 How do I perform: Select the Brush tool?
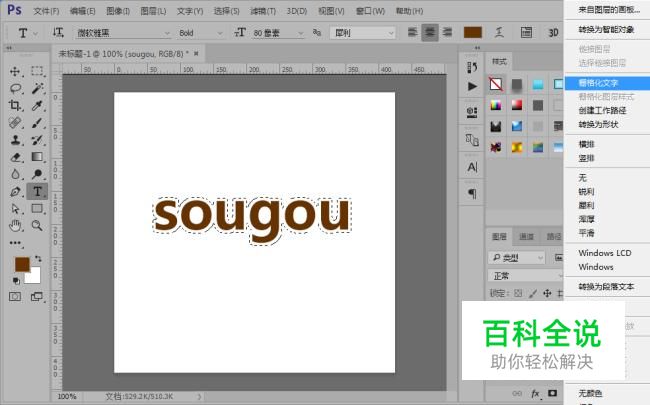37,123
